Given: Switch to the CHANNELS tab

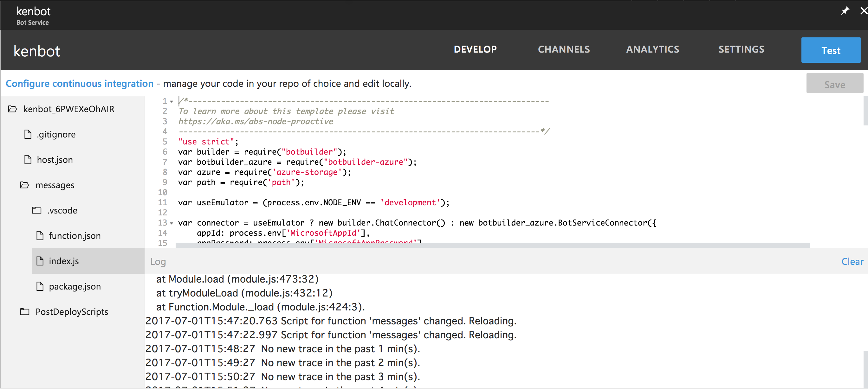Looking at the screenshot, I should coord(564,49).
